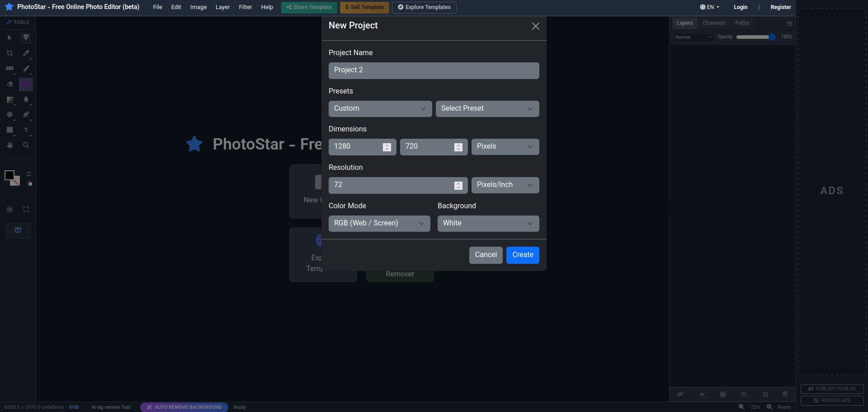This screenshot has width=868, height=412.
Task: Click the Auto Remove Background button
Action: 184,407
